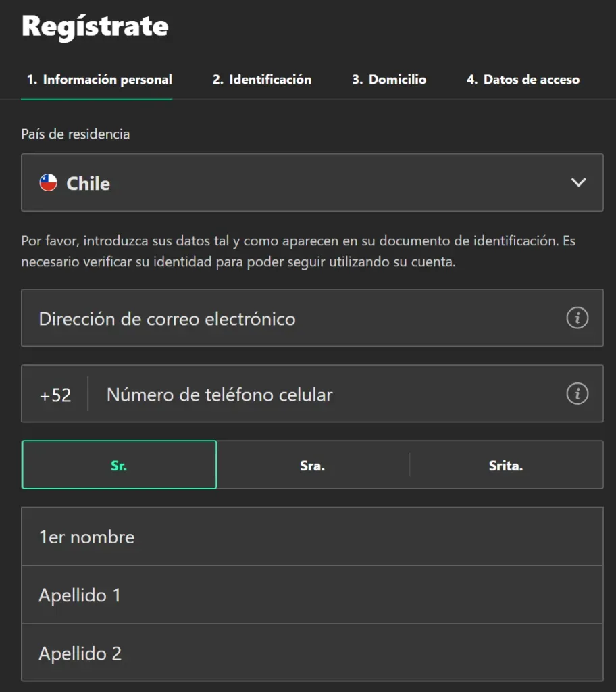Click the info icon beside the email field
The image size is (616, 692).
[x=577, y=318]
